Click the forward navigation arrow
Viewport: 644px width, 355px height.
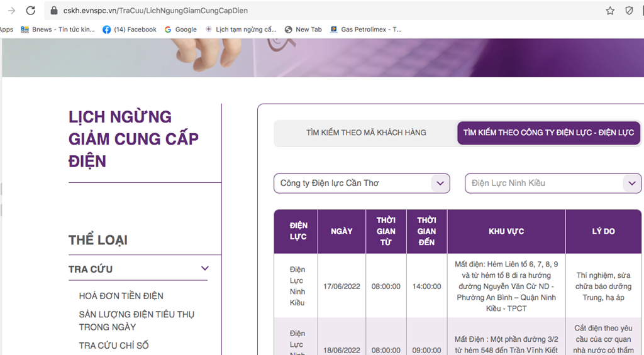11,11
